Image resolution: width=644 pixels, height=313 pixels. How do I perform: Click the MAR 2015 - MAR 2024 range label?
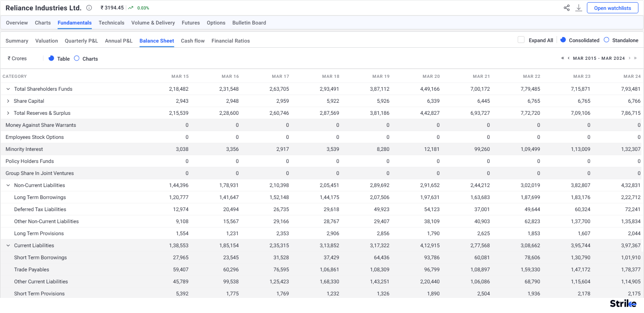pos(599,58)
